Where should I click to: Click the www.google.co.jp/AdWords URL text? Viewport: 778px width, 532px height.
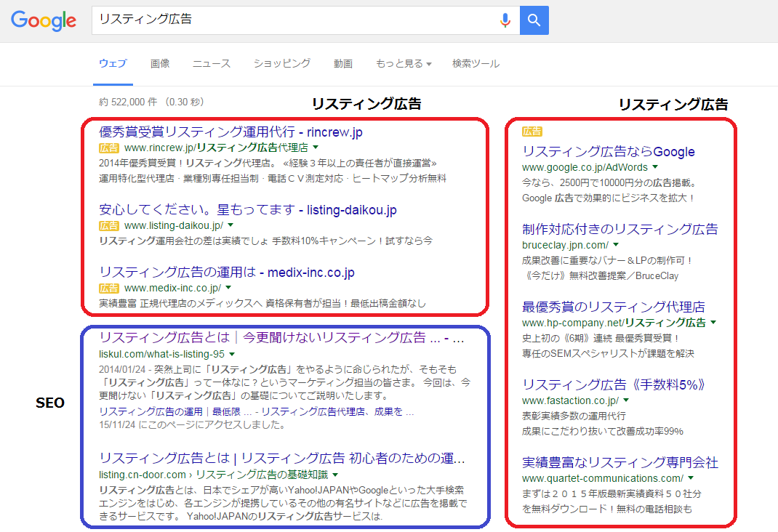[585, 168]
